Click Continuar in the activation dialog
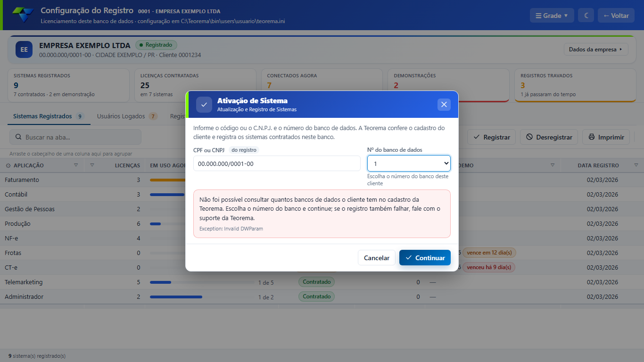Screen dimensions: 644x362 tap(425, 258)
